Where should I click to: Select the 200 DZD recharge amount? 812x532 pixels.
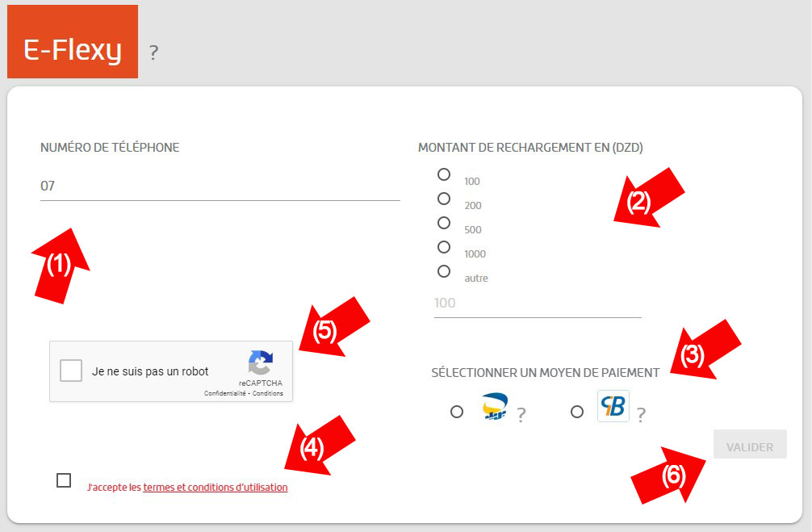(444, 199)
